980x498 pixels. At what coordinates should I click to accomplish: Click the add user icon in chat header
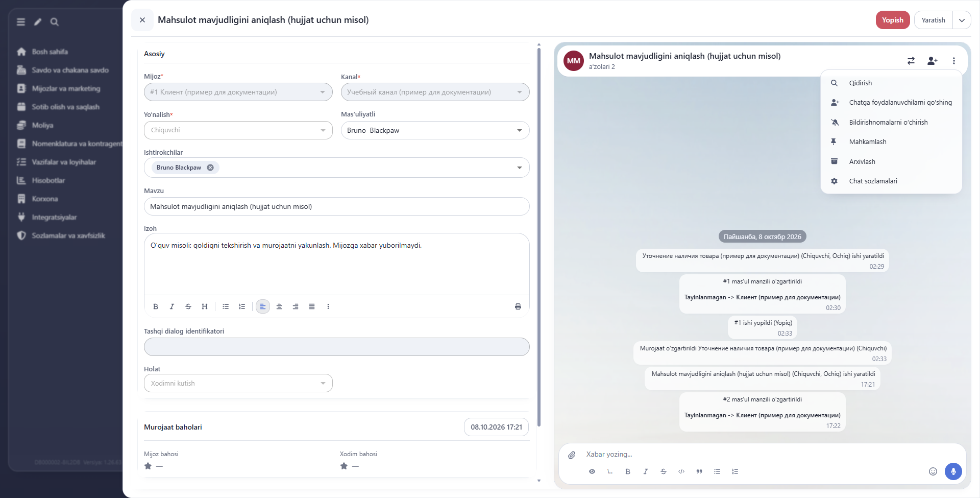click(933, 61)
